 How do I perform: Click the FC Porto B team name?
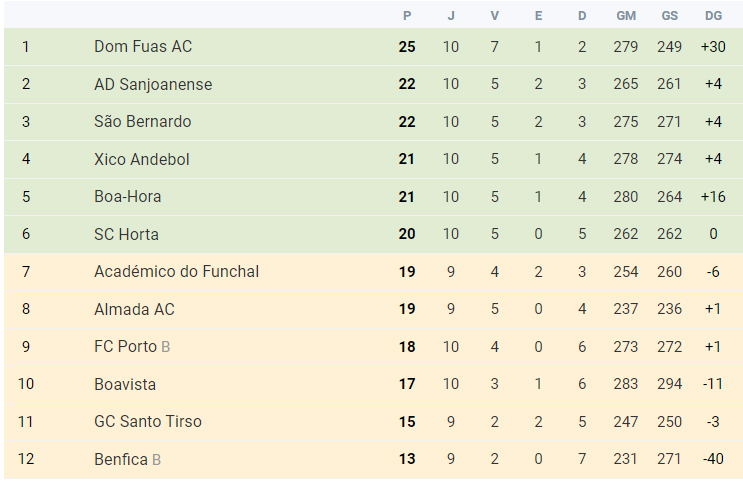coord(132,346)
